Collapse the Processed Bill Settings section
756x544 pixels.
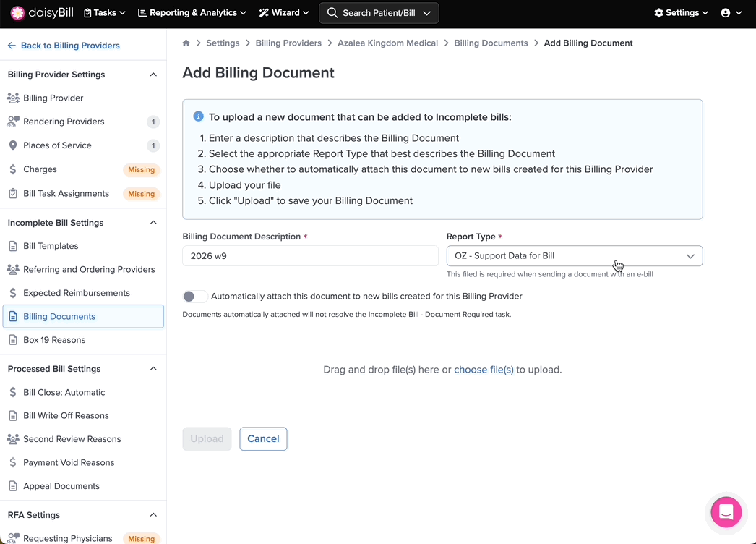coord(153,369)
